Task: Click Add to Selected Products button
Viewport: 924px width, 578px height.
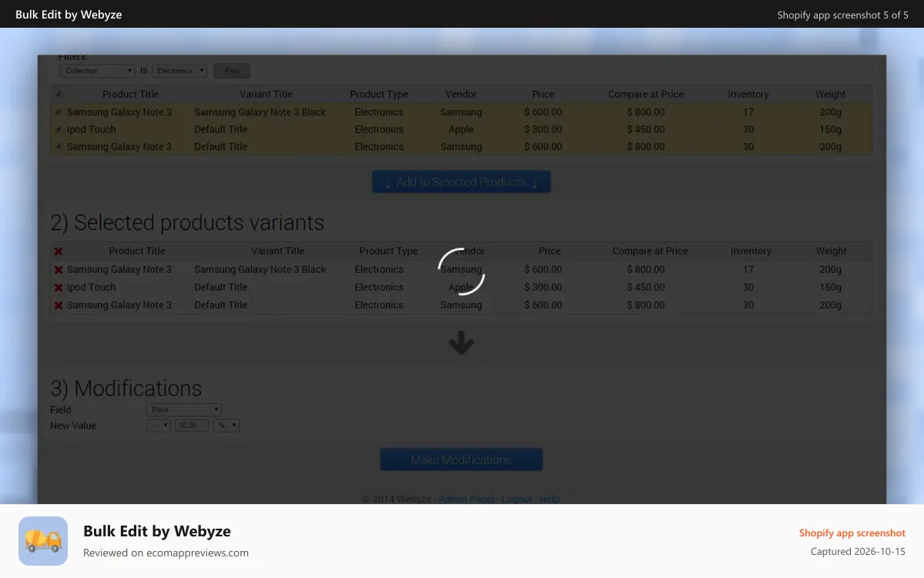Action: 461,182
